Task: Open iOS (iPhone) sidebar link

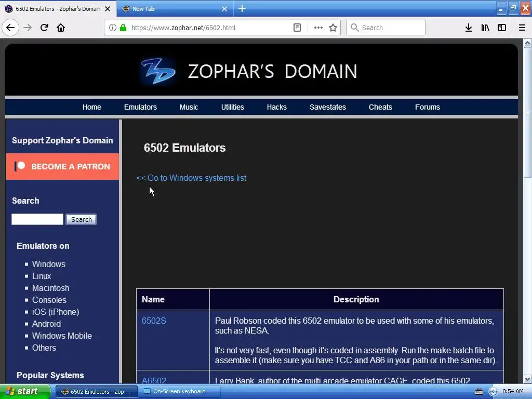Action: pos(56,312)
